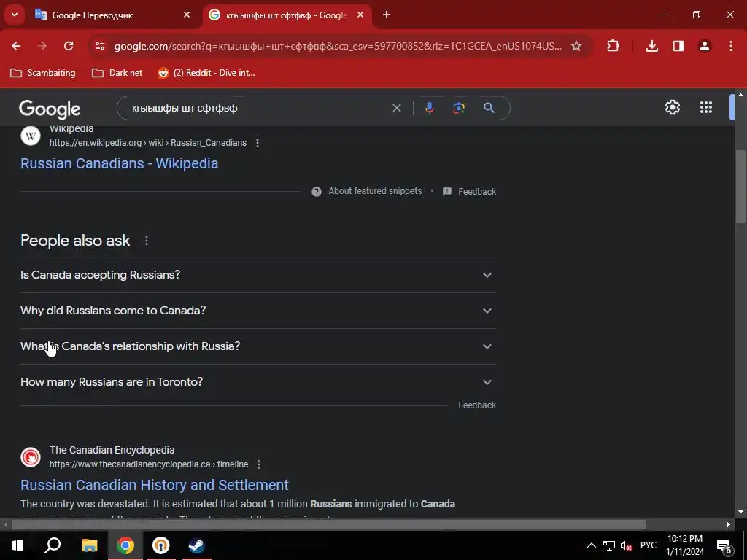Viewport: 747px width, 560px height.
Task: Open the Chrome extensions puzzle icon
Action: point(613,46)
